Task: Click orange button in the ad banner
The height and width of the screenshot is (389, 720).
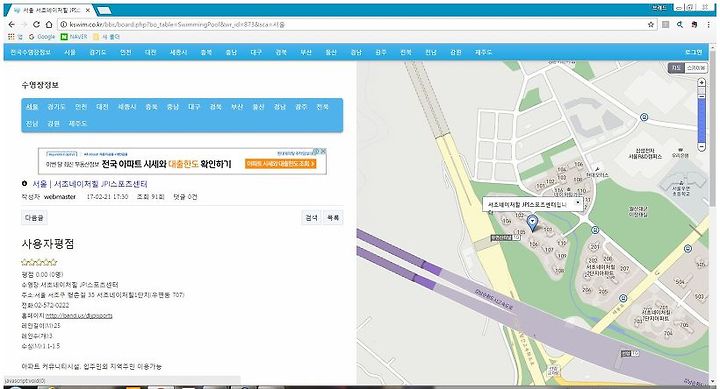Action: point(281,163)
